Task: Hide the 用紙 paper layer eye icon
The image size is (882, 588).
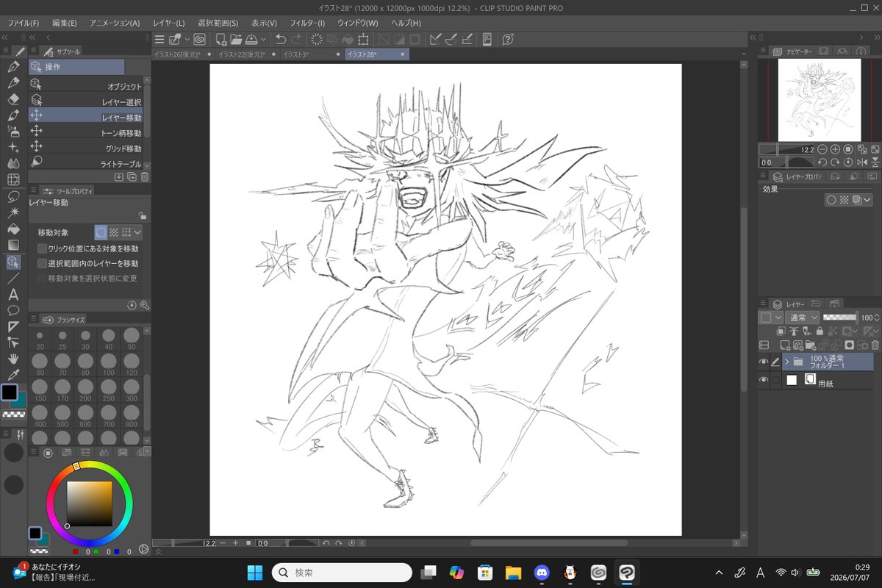Action: point(764,380)
